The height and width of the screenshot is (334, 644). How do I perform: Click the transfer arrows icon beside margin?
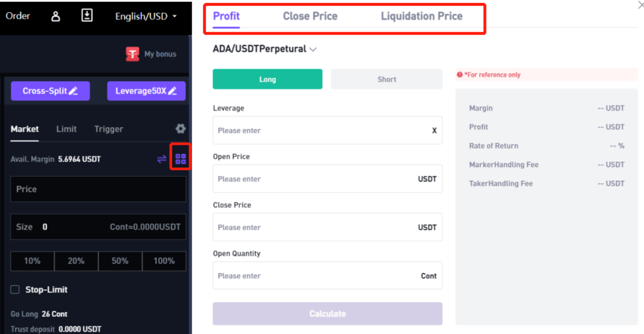[x=162, y=159]
